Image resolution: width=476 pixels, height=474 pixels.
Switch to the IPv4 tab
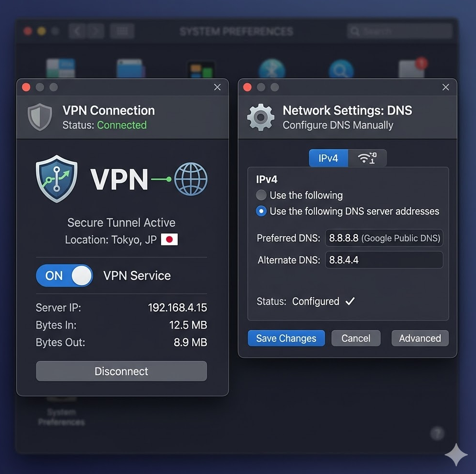(x=328, y=158)
